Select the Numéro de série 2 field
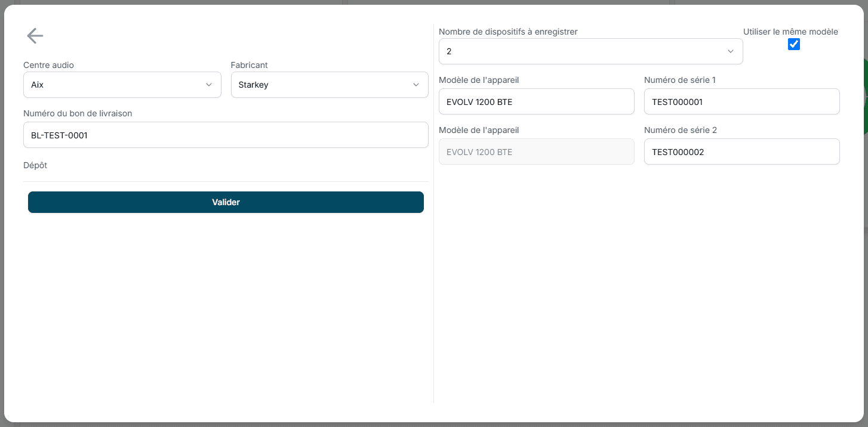Image resolution: width=868 pixels, height=427 pixels. click(x=742, y=151)
